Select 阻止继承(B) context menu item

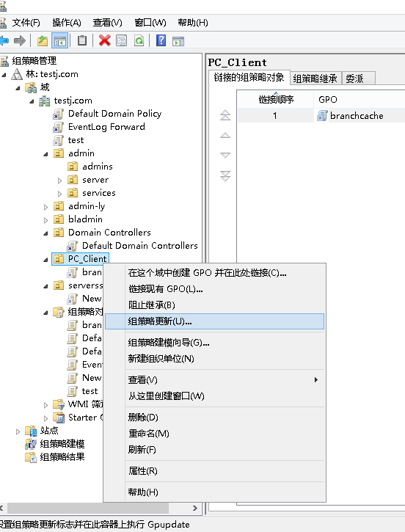[214, 305]
